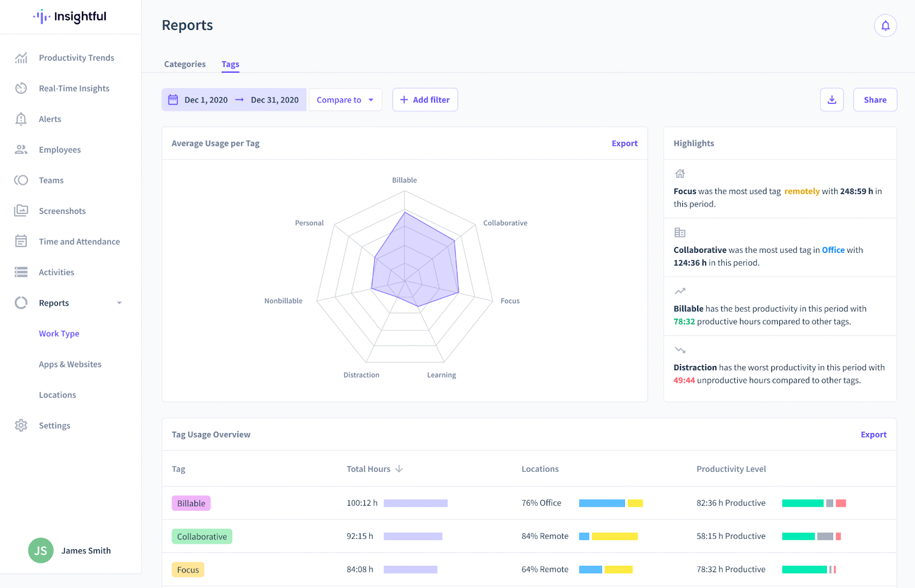Click the Alerts bell icon in sidebar
Screen dimensions: 915x588
(21, 119)
